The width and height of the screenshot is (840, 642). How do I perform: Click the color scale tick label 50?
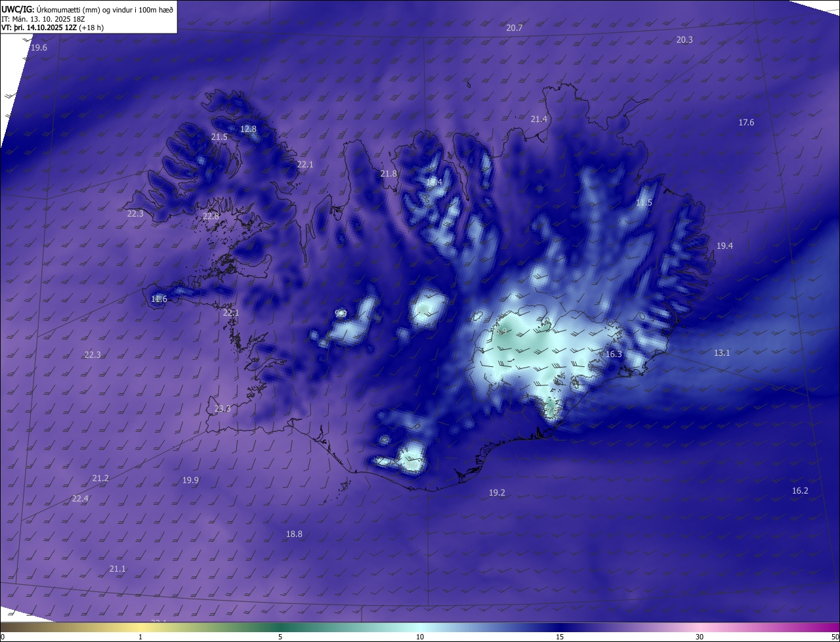(835, 637)
